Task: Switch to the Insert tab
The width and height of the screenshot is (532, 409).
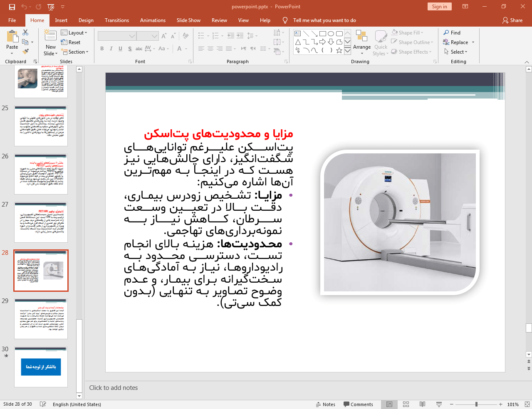Action: 61,20
